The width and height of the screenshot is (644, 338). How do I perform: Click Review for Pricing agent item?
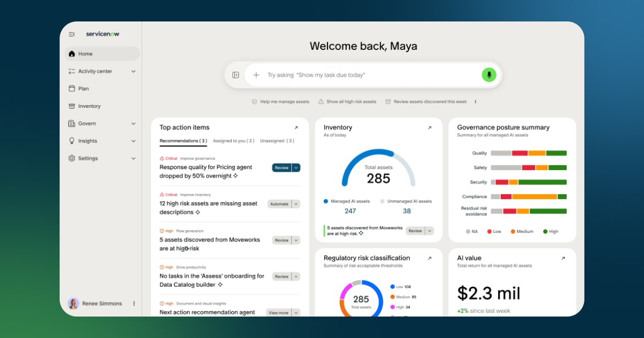click(x=282, y=168)
